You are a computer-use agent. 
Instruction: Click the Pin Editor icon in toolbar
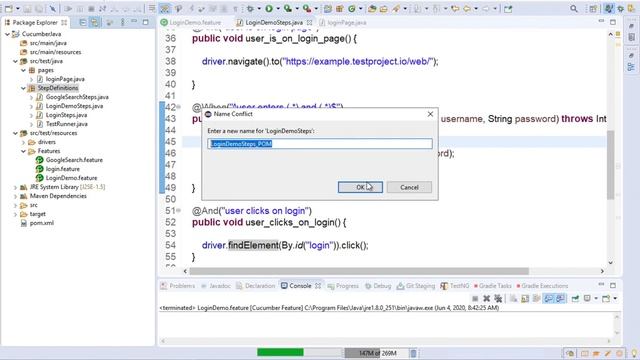pos(508,9)
